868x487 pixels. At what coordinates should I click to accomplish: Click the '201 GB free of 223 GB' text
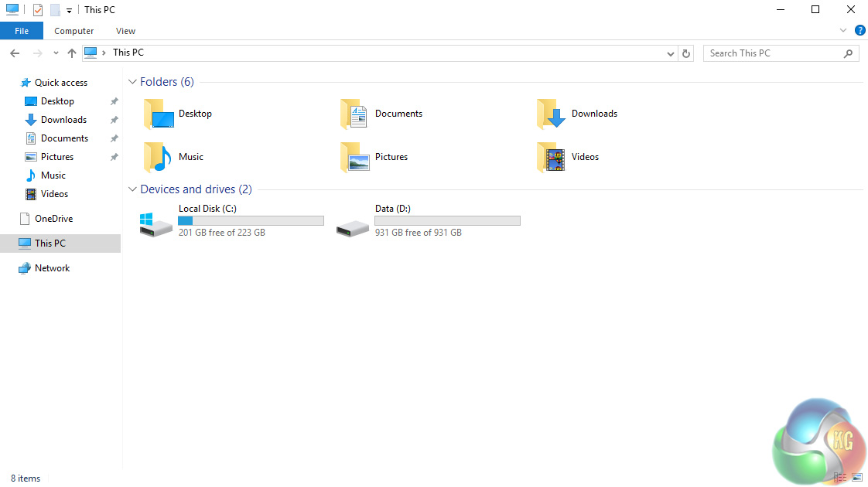[222, 233]
